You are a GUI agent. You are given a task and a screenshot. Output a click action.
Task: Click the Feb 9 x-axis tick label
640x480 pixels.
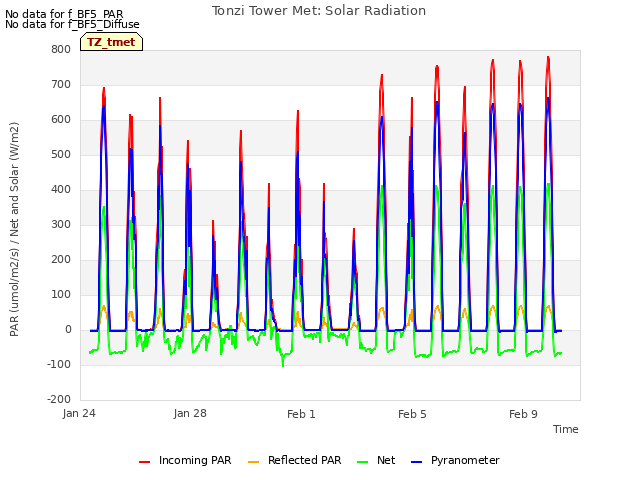coord(523,414)
